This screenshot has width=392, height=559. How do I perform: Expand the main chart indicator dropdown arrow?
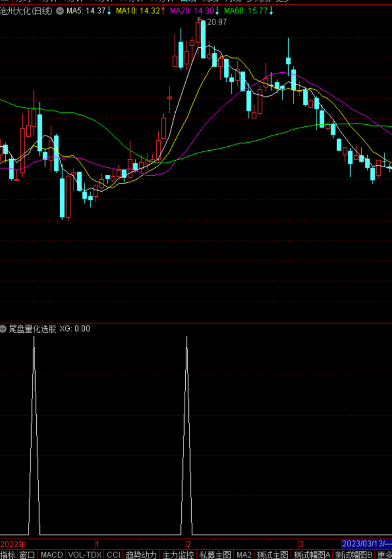[x=60, y=11]
